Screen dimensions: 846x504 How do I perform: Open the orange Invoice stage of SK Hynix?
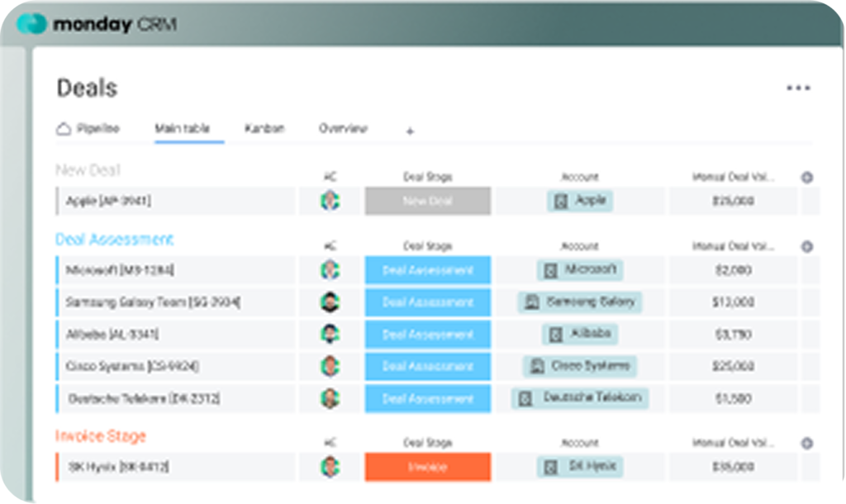tap(428, 467)
